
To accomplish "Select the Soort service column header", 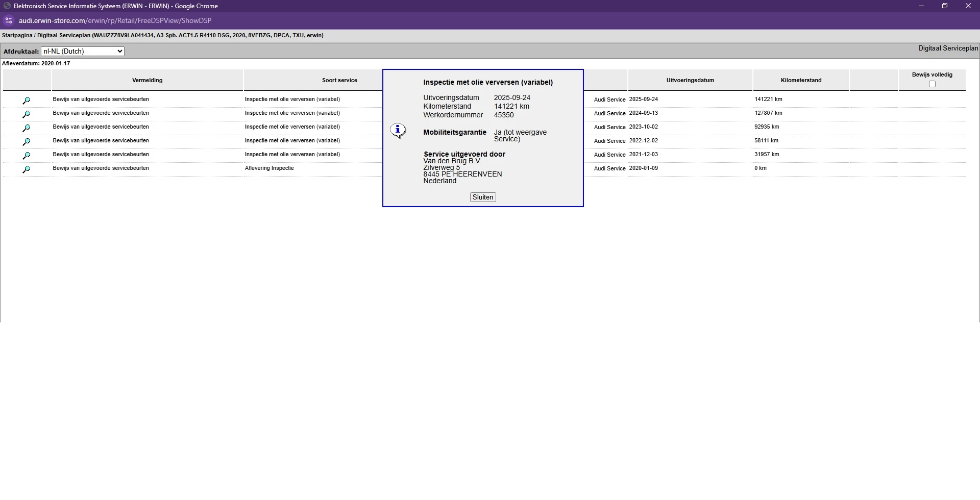I will (339, 81).
